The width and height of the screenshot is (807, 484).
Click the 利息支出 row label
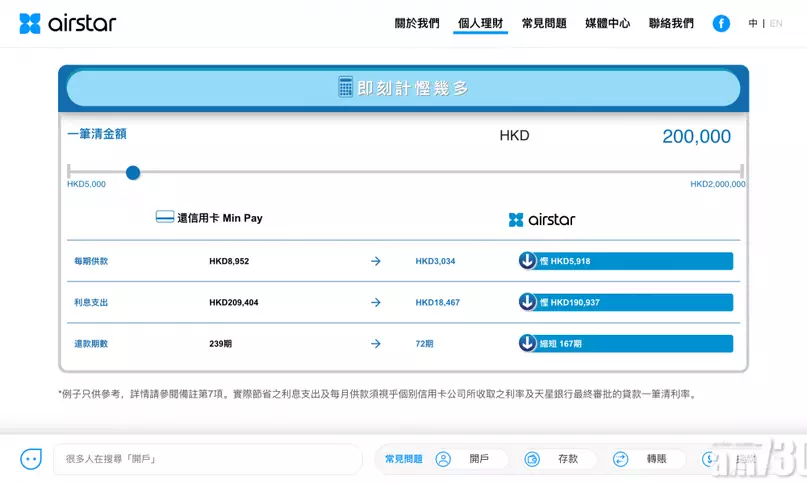pyautogui.click(x=91, y=302)
